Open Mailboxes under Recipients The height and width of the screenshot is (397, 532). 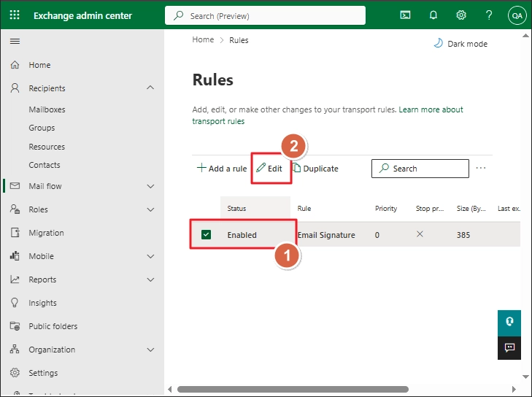47,109
